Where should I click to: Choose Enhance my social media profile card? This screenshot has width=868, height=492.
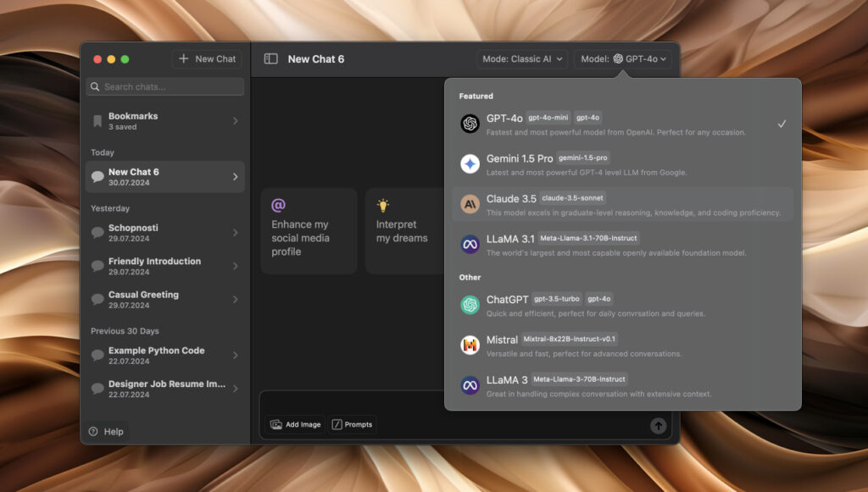(309, 230)
